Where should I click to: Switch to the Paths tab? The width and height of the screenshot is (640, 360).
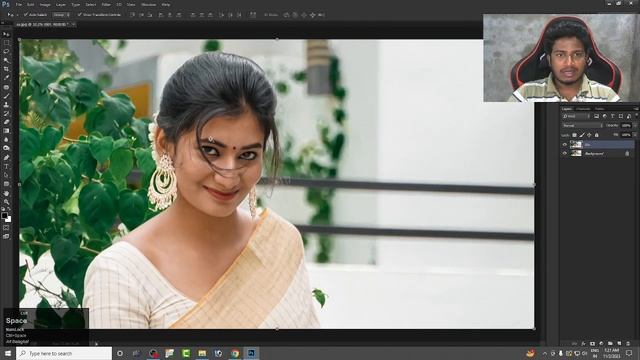pyautogui.click(x=599, y=109)
